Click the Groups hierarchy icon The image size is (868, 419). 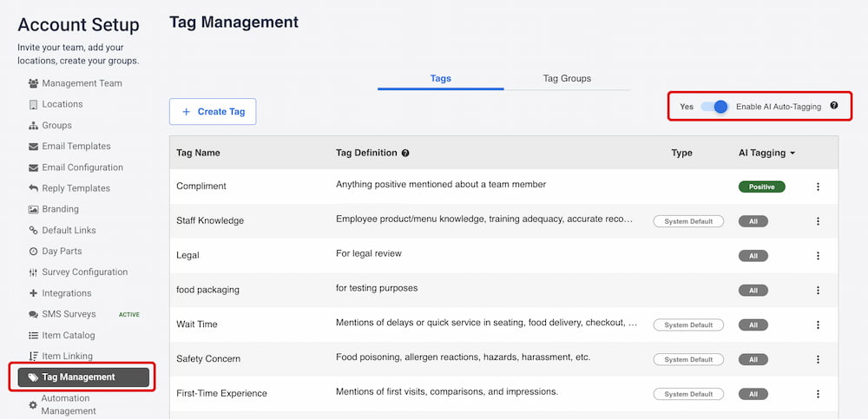click(x=33, y=126)
